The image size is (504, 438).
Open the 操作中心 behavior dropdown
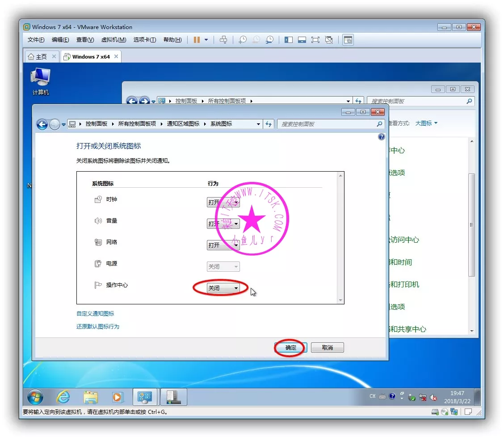click(223, 288)
